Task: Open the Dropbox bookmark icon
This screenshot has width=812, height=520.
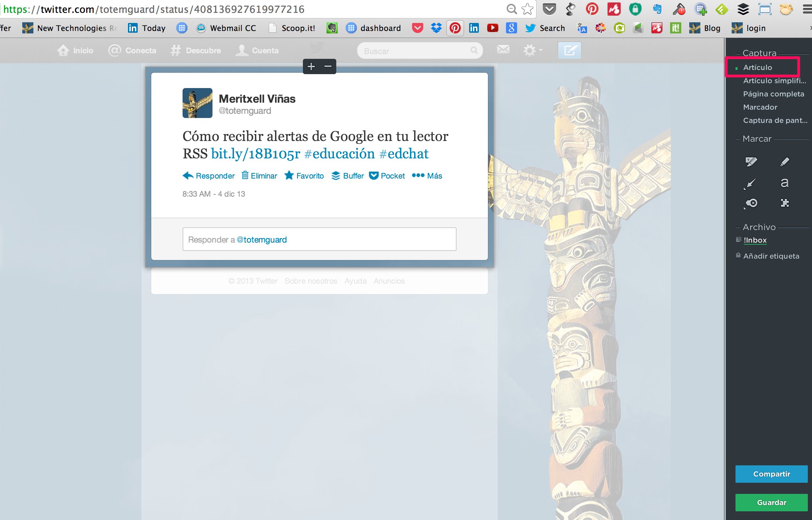Action: coord(436,28)
